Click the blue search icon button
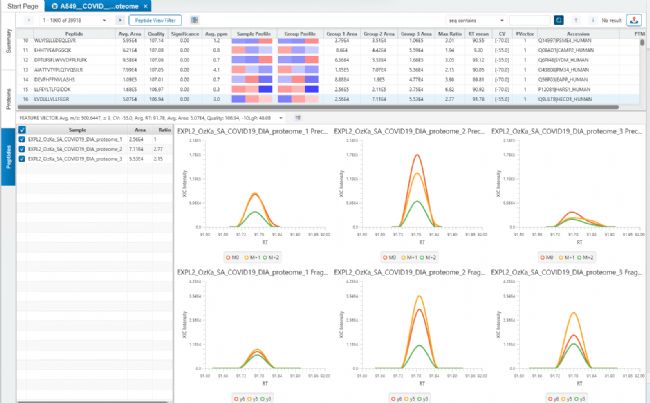 (x=558, y=20)
